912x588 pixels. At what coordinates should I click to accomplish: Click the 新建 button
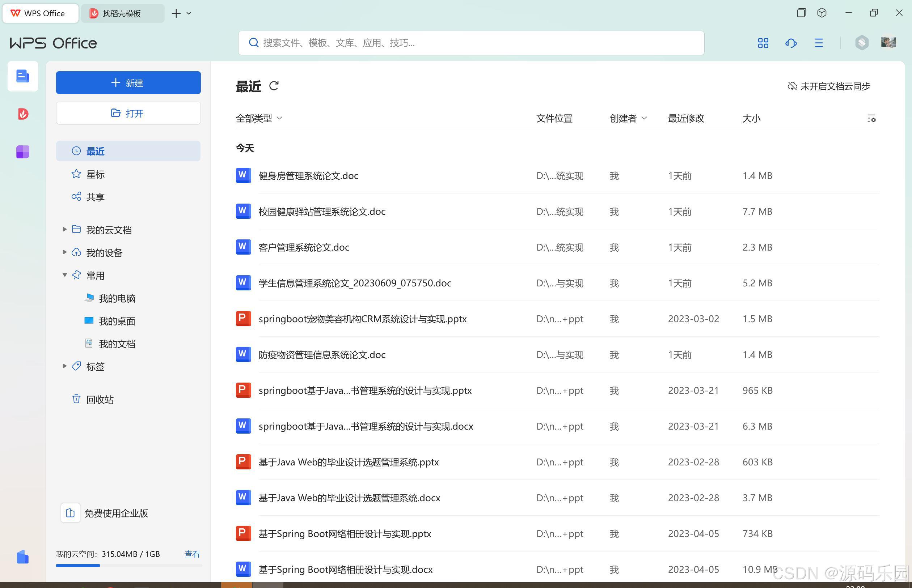pos(128,82)
